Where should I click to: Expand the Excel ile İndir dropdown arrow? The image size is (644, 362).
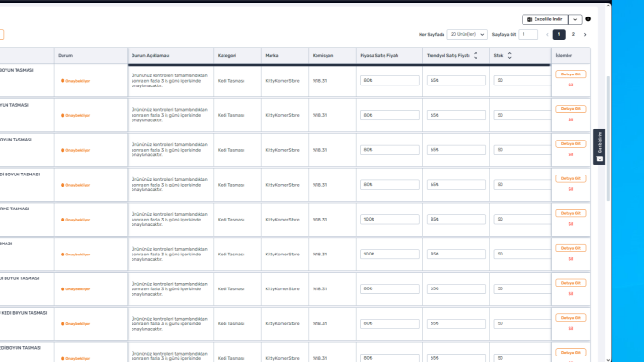[x=575, y=19]
